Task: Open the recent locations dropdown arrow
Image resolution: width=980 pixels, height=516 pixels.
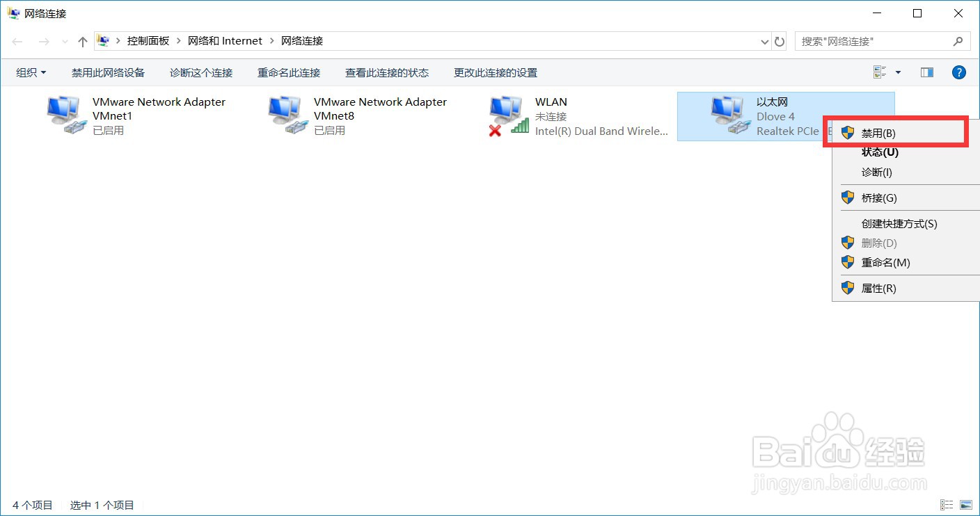Action: tap(65, 42)
